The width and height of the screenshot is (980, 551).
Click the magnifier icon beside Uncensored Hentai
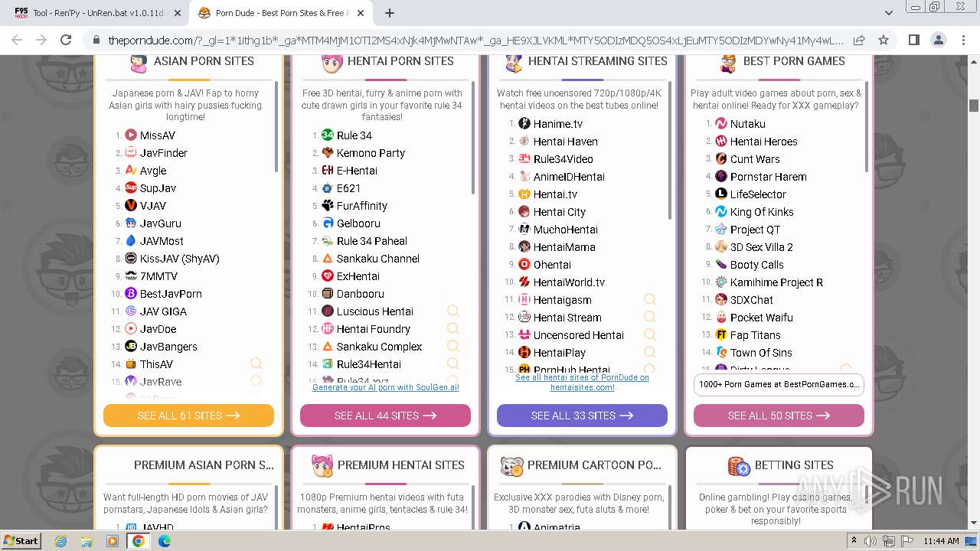tap(650, 334)
